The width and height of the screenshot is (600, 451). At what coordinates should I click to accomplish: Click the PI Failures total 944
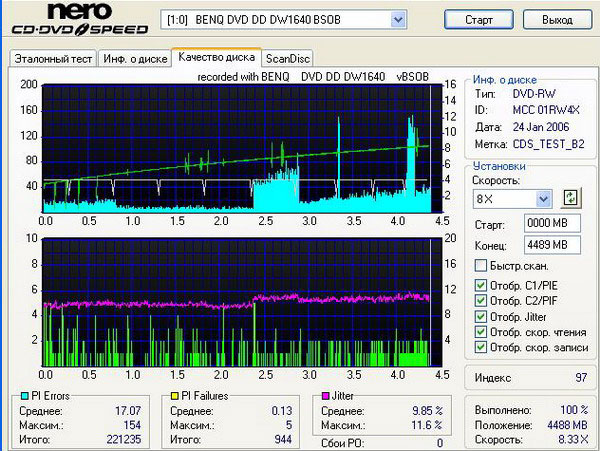283,439
